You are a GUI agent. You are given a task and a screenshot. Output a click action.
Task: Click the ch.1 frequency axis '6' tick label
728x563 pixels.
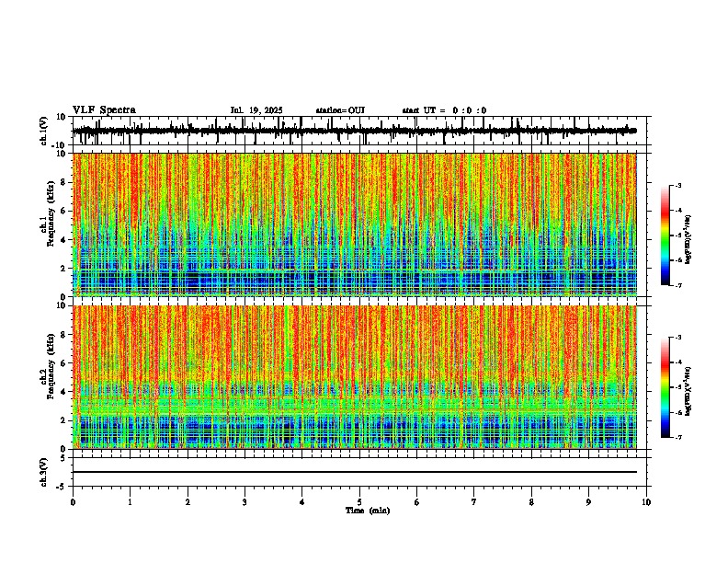click(64, 211)
